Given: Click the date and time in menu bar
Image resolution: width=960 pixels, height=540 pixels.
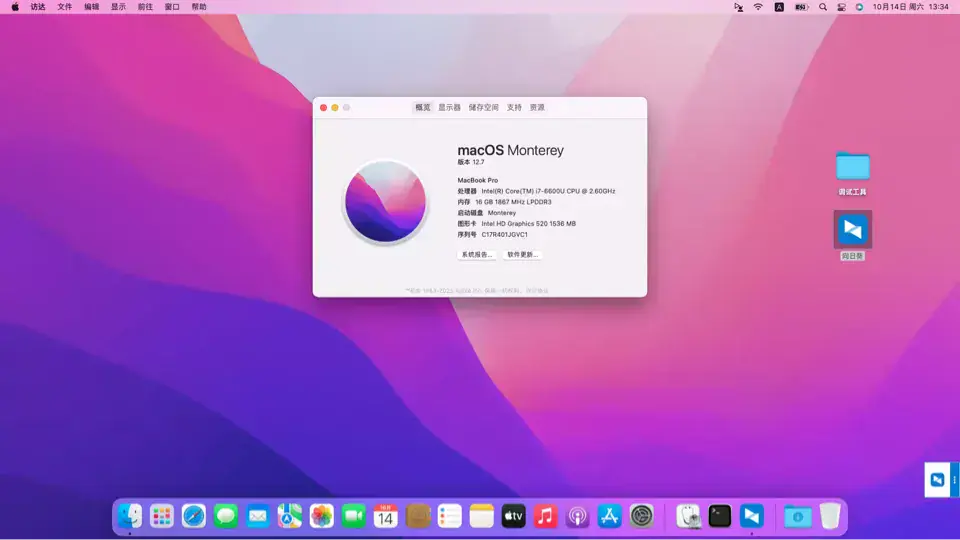Looking at the screenshot, I should click(910, 7).
